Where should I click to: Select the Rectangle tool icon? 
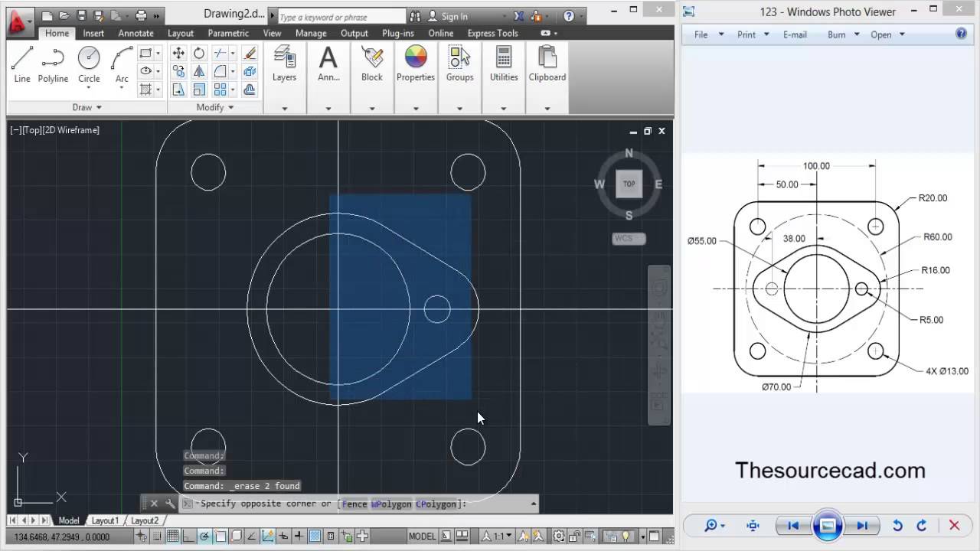tap(145, 53)
